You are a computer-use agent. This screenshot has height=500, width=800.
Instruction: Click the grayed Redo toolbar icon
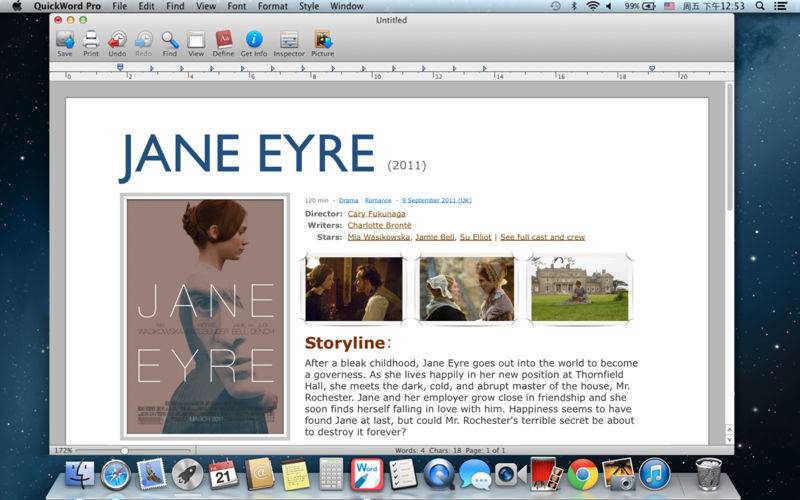coord(143,43)
